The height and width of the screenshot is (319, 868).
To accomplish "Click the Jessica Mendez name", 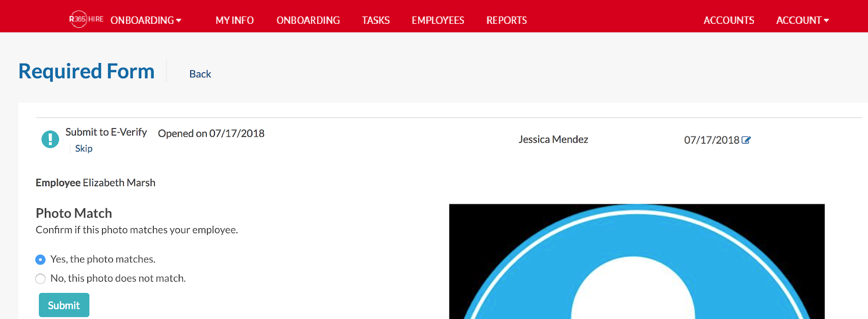I will pyautogui.click(x=553, y=139).
